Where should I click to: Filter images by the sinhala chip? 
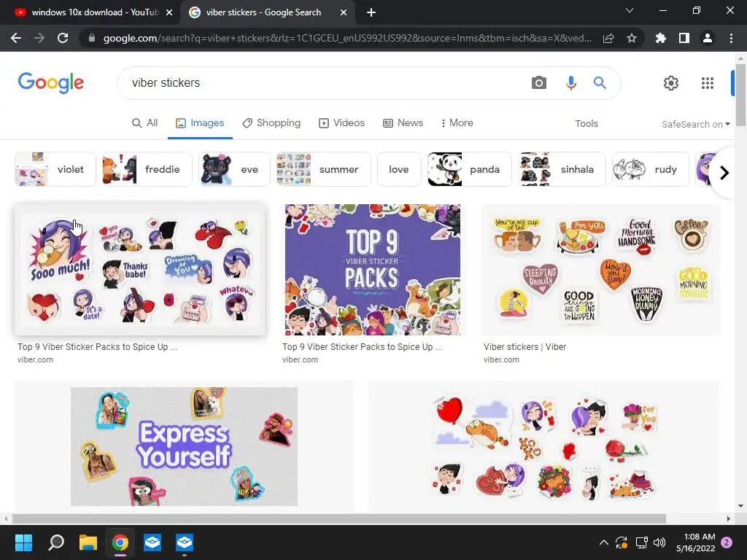562,169
